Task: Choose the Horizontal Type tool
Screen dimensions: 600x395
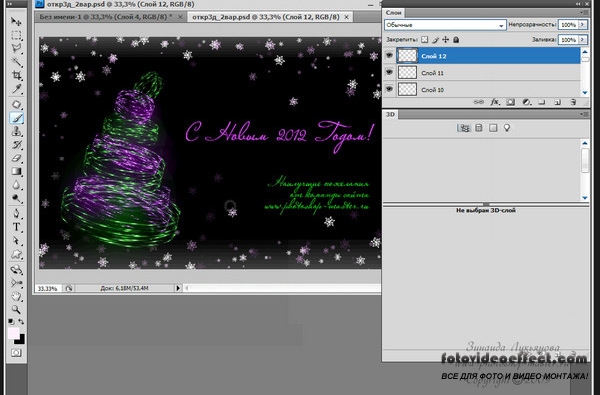Action: point(16,227)
